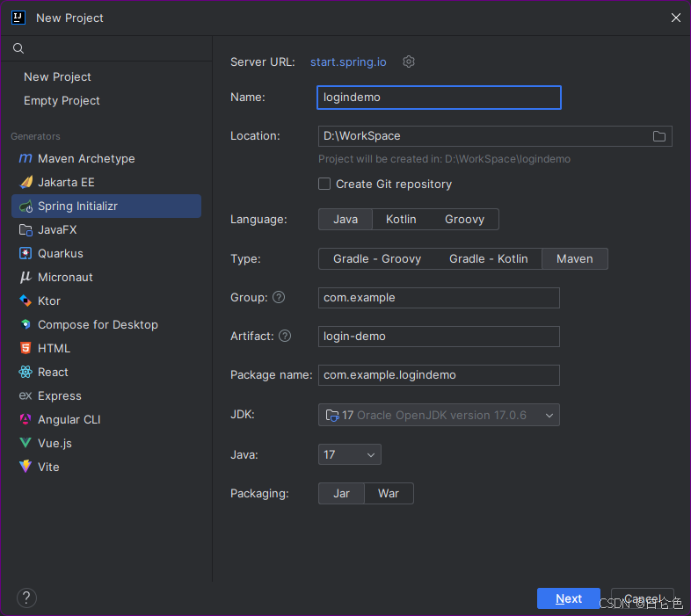Click the Next button

[569, 598]
